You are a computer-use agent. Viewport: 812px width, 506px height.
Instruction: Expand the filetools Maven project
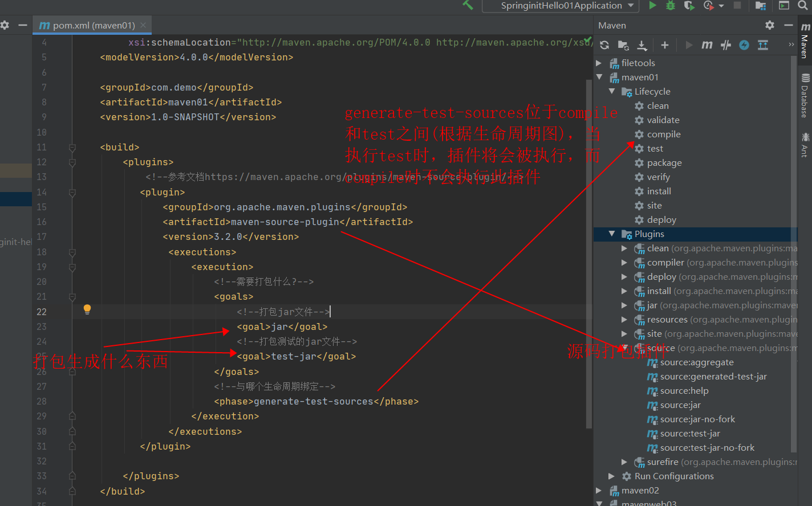pos(599,63)
